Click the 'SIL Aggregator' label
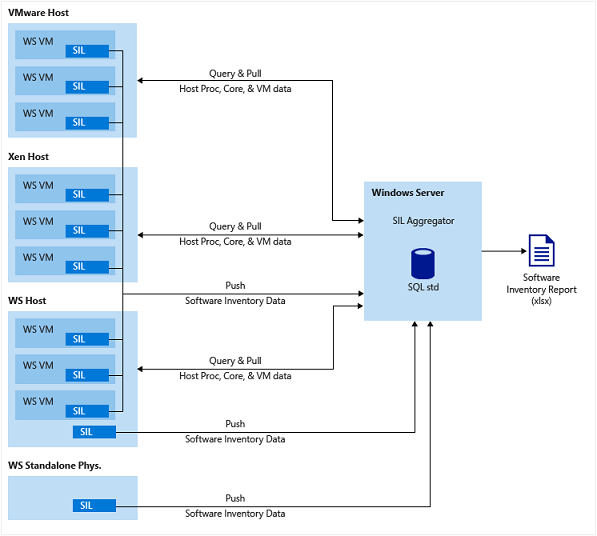Viewport: 597px width, 536px height. pos(423,221)
